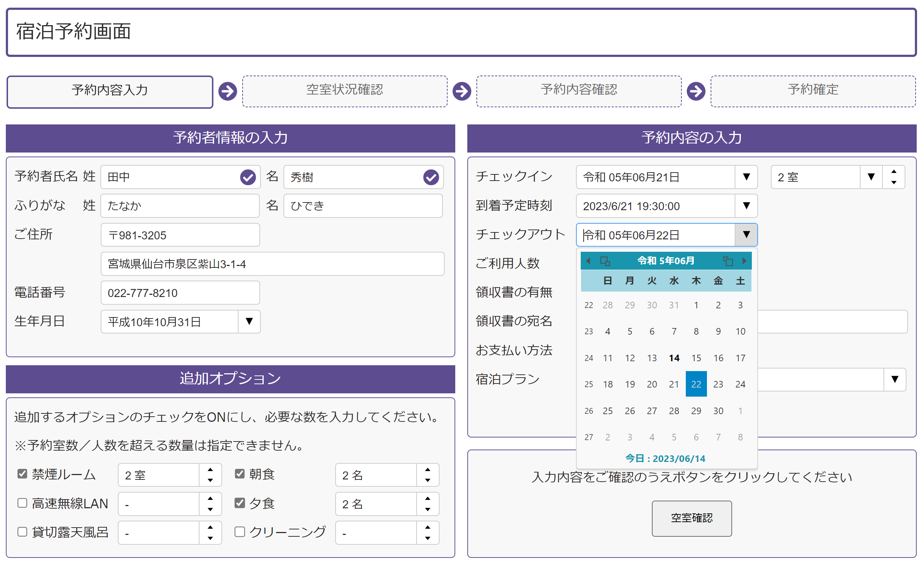Click the 電話番号 input field
The image size is (924, 563).
point(180,293)
